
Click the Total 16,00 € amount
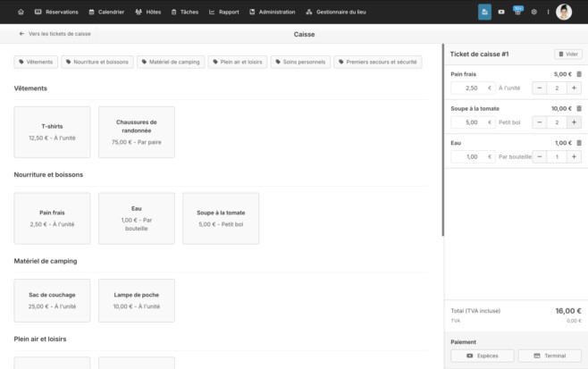(568, 311)
